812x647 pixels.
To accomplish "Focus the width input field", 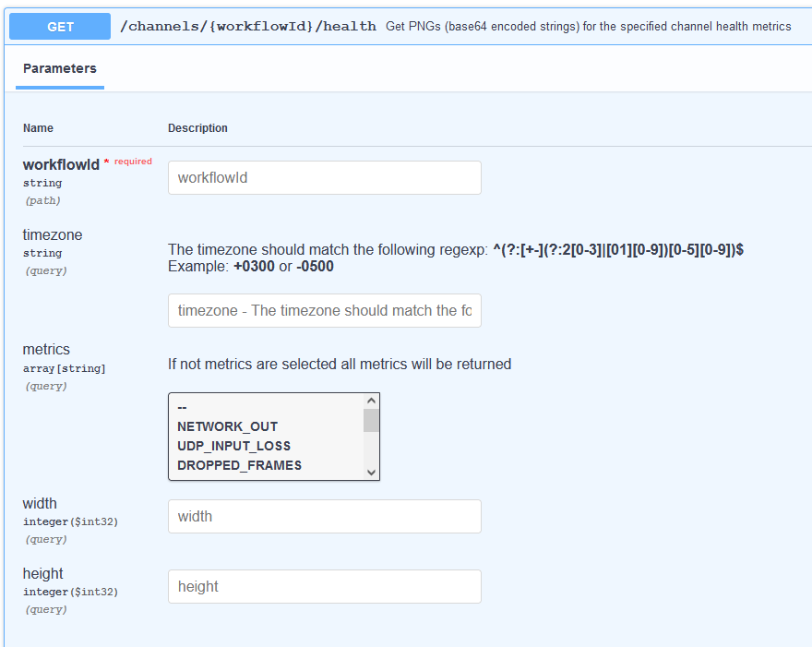I will coord(324,516).
